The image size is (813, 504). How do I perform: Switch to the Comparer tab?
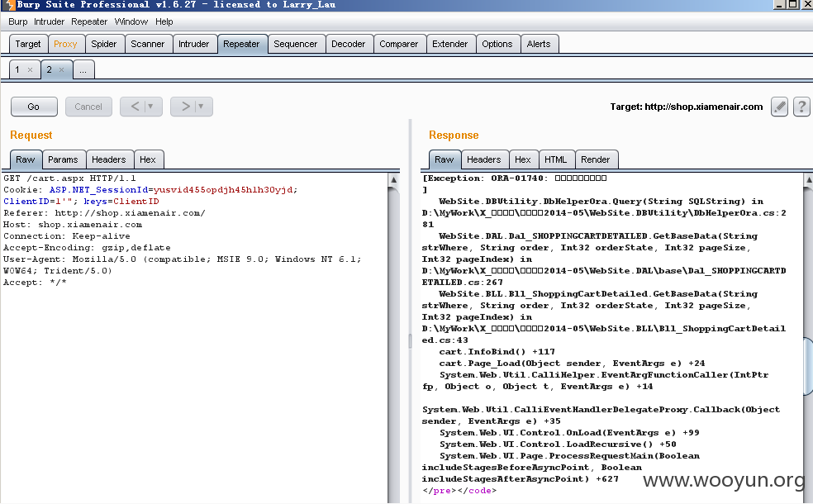coord(399,44)
